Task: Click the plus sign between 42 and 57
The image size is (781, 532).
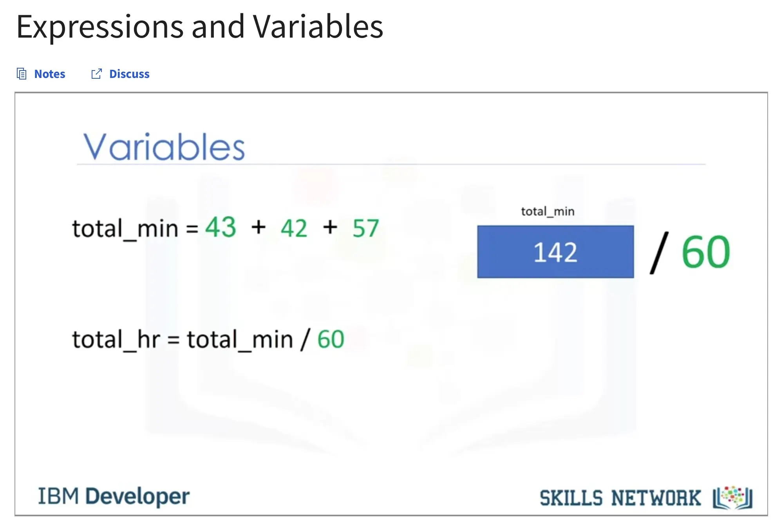Action: click(330, 227)
